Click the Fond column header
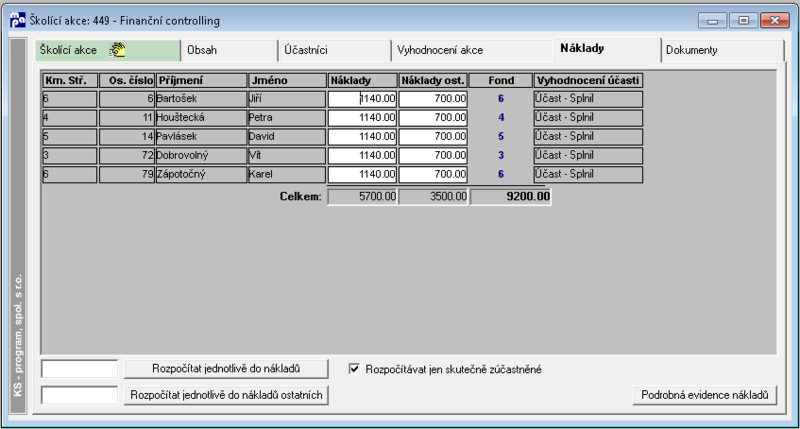Screen dimensions: 800x429 501,81
